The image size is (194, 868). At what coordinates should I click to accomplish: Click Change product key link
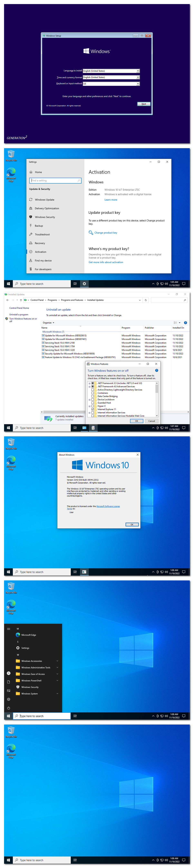click(x=106, y=233)
